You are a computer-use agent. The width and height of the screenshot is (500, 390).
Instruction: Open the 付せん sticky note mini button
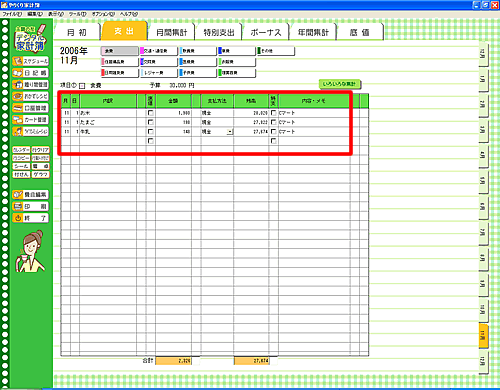[21, 174]
